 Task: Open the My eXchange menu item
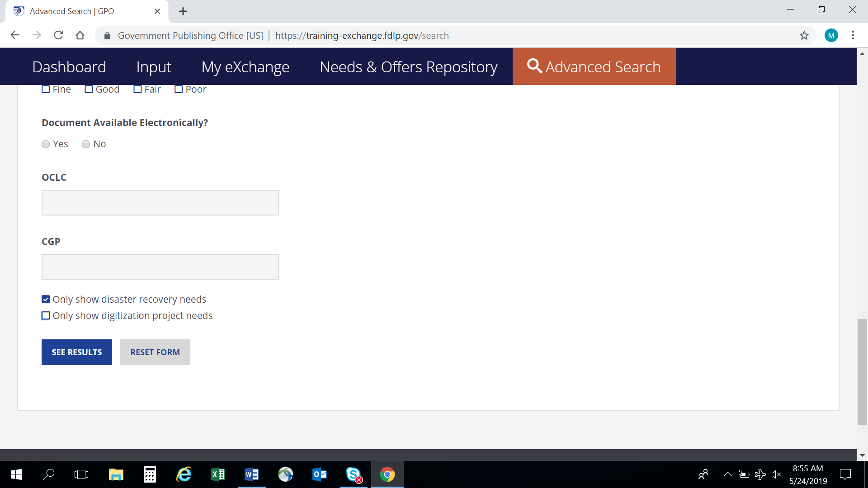pyautogui.click(x=245, y=67)
